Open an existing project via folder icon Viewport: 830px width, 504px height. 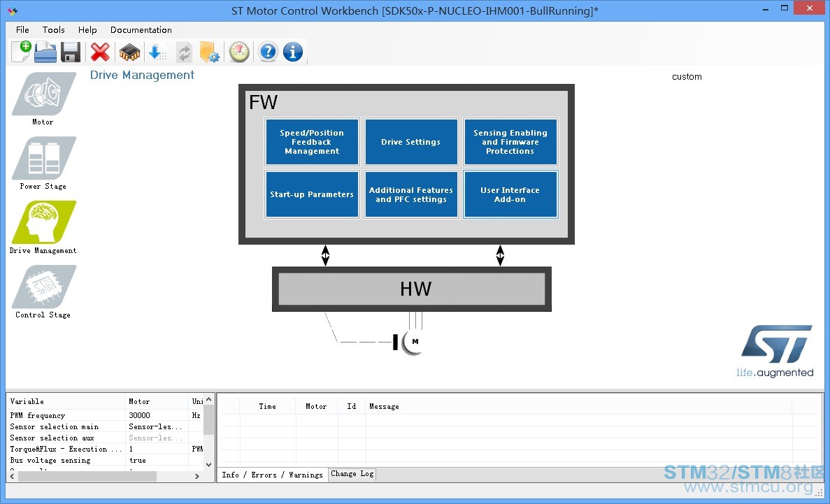pos(45,52)
